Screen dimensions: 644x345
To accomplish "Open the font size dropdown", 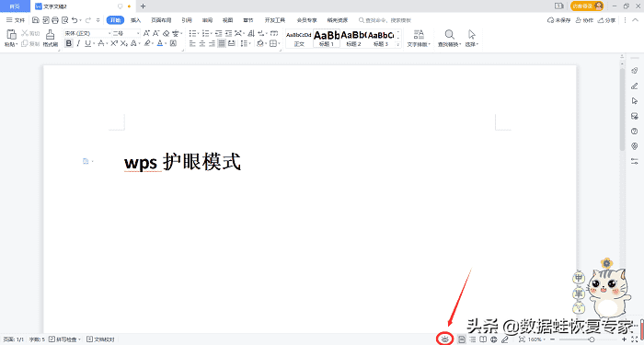I will tap(138, 33).
